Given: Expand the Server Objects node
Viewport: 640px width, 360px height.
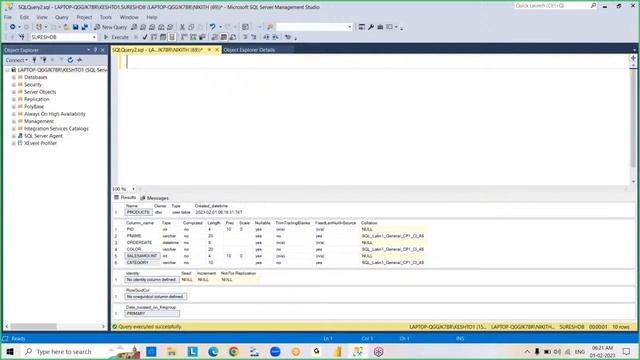Looking at the screenshot, I should (x=13, y=92).
